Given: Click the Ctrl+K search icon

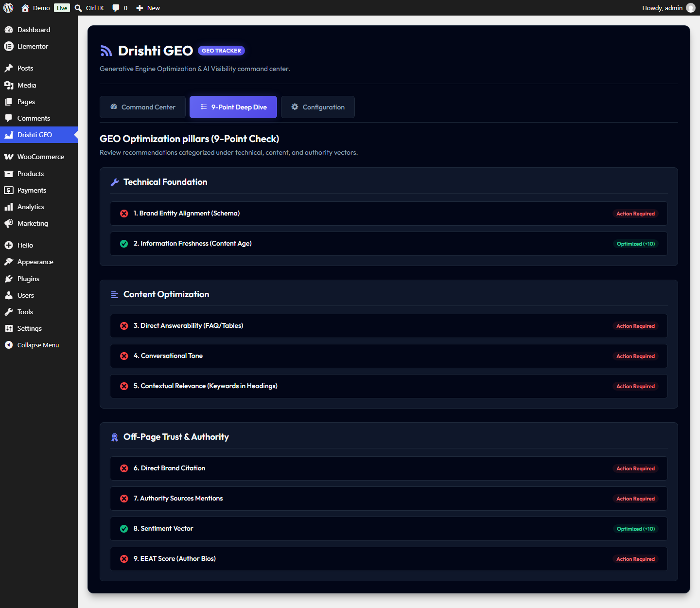Looking at the screenshot, I should pyautogui.click(x=78, y=8).
